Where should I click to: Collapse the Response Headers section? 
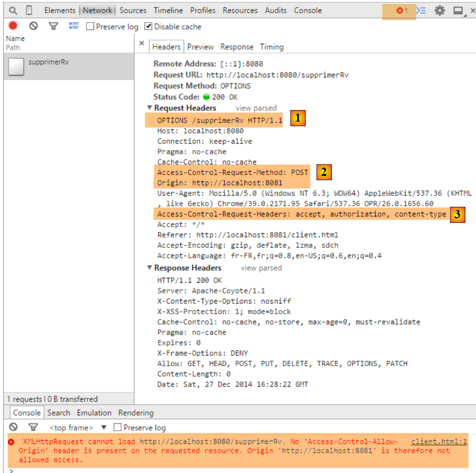[x=150, y=268]
